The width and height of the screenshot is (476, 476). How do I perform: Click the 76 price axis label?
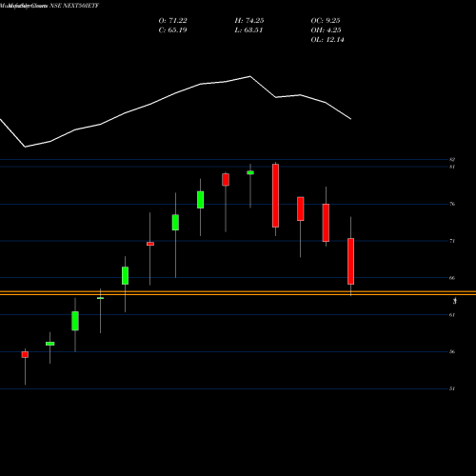pos(452,204)
